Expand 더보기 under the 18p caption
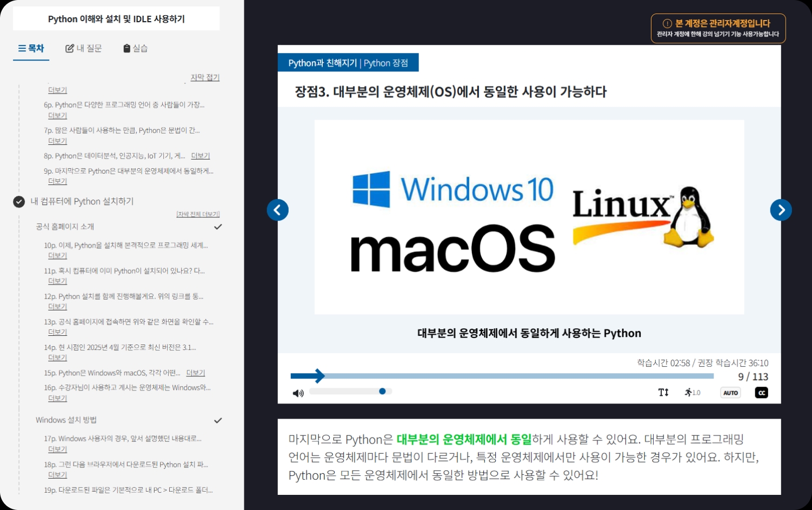Image resolution: width=812 pixels, height=510 pixels. click(57, 475)
